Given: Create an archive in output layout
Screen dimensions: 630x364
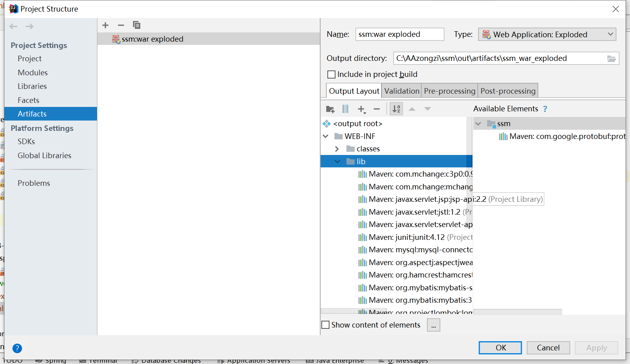Looking at the screenshot, I should (345, 109).
